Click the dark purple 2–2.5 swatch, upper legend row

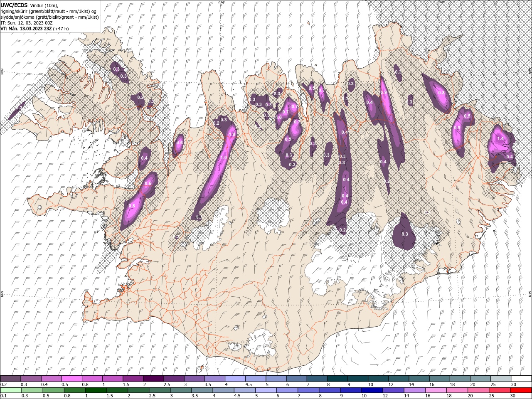(153, 379)
